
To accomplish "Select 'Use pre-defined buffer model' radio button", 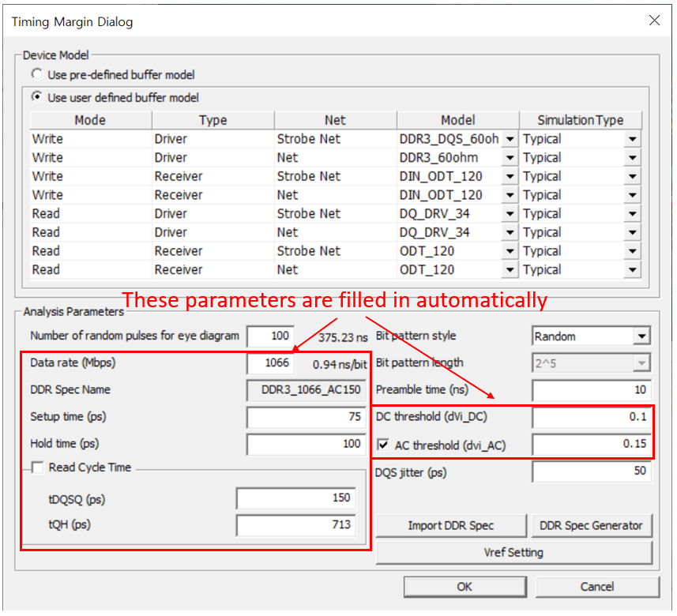I will (37, 74).
